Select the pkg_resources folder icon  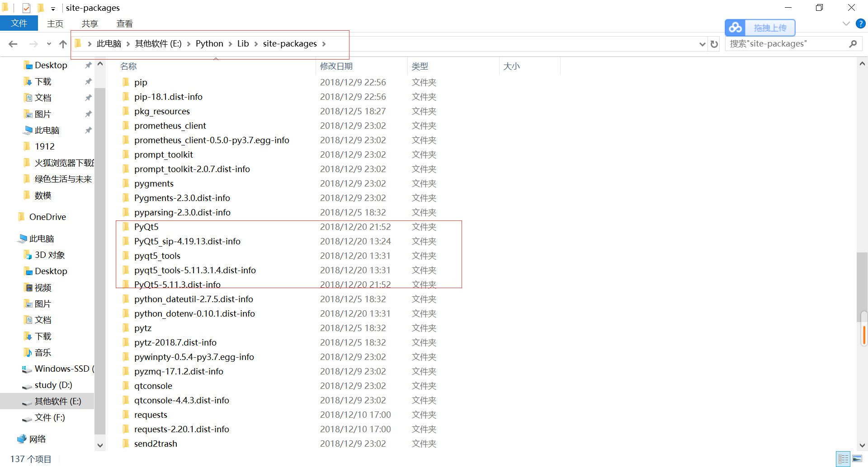point(126,111)
